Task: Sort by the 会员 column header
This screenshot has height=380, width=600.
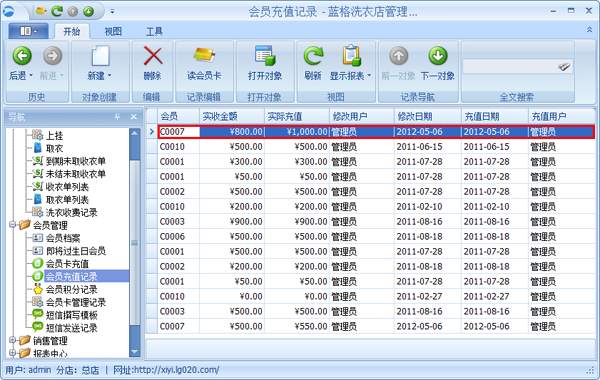Action: point(178,116)
